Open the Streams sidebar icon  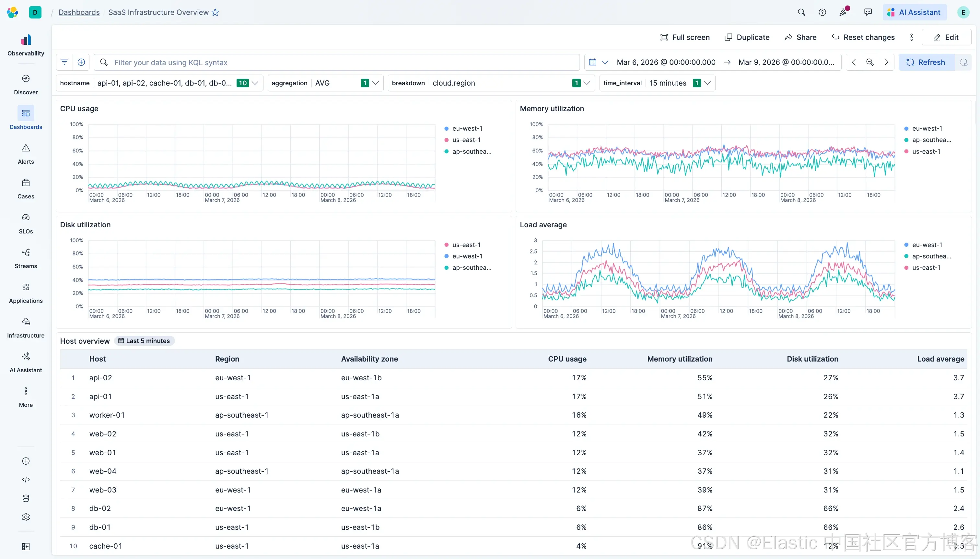[x=26, y=253]
